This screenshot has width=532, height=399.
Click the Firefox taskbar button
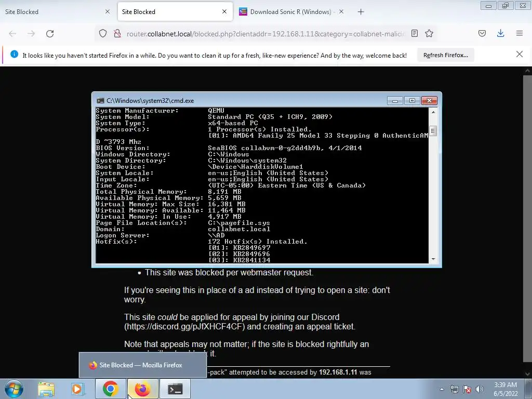click(142, 389)
